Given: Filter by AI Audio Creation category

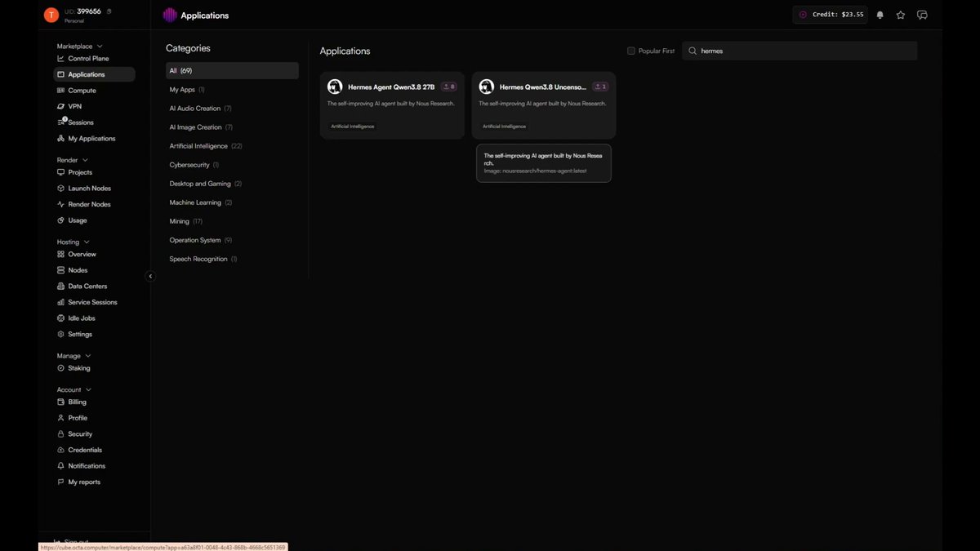Looking at the screenshot, I should pos(201,109).
